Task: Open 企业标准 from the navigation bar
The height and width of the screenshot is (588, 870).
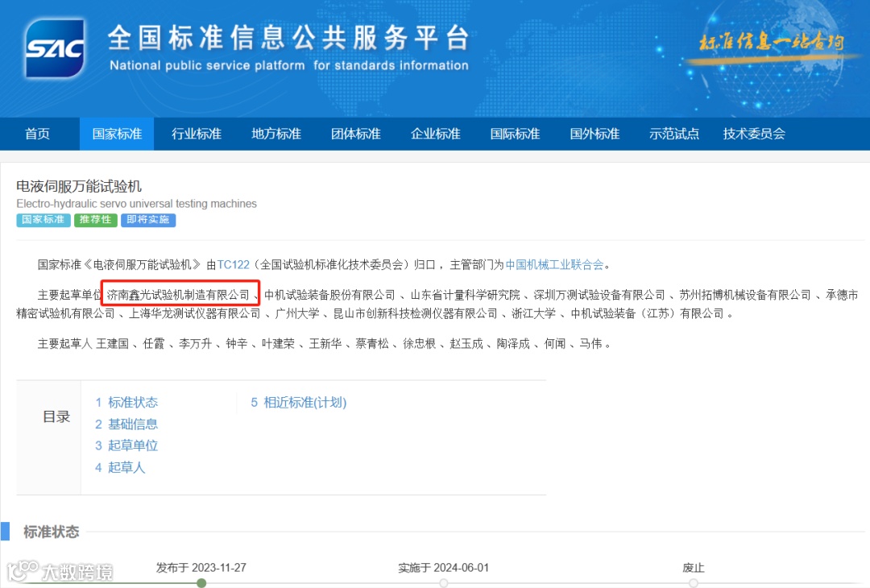Action: coord(435,134)
